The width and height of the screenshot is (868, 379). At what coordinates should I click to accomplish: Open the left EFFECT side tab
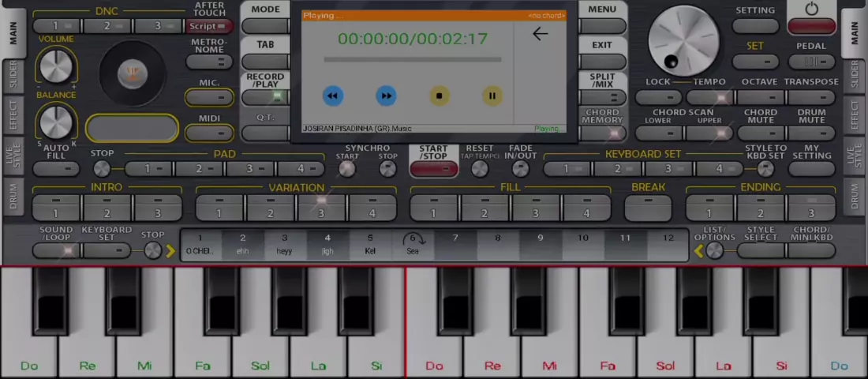pyautogui.click(x=13, y=115)
